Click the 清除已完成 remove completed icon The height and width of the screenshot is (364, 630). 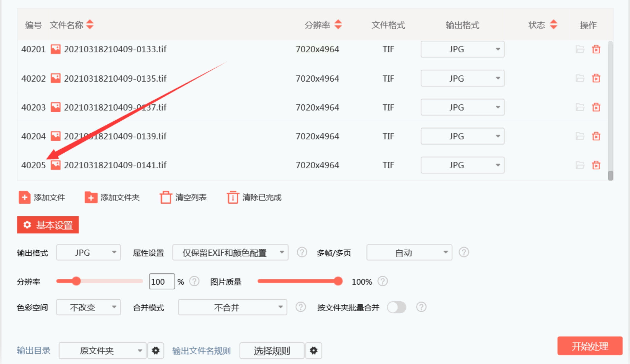[x=233, y=197]
